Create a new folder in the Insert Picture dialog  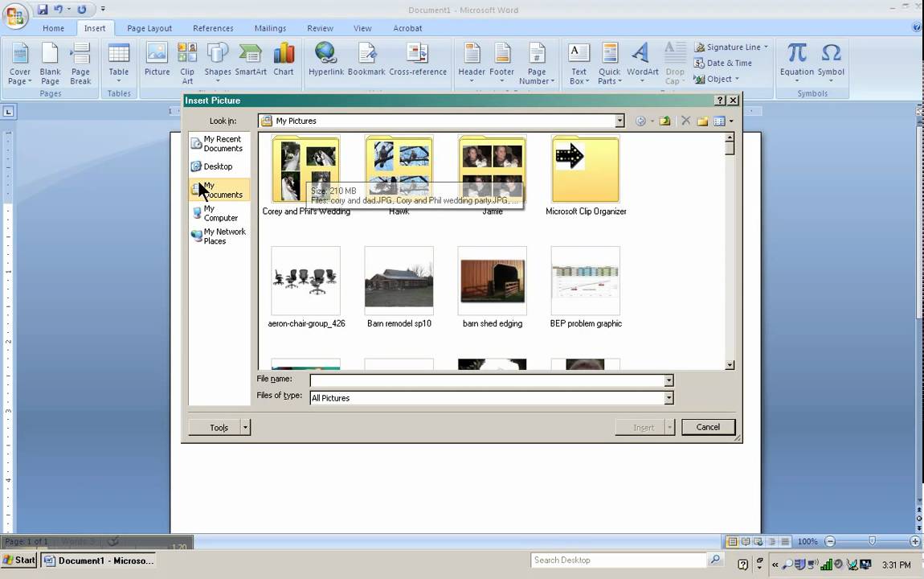(x=702, y=121)
